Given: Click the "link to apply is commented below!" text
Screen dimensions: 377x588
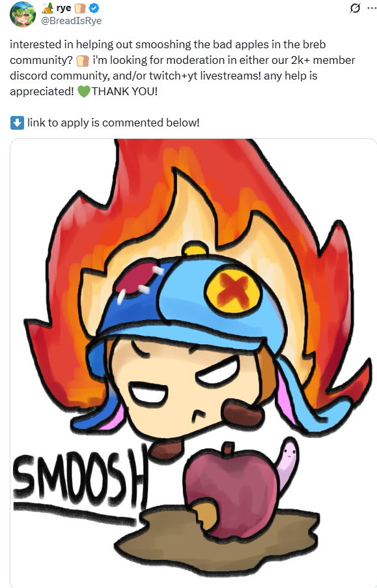Looking at the screenshot, I should [113, 123].
